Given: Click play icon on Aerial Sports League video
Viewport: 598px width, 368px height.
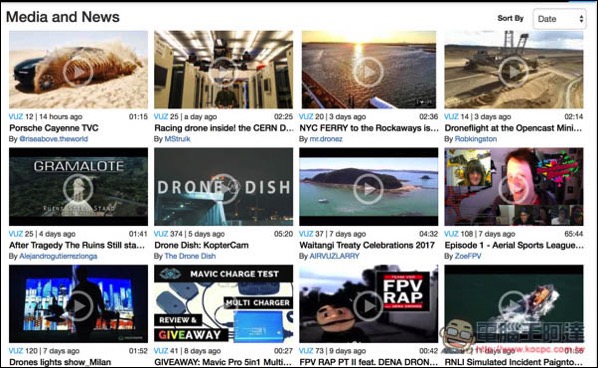Looking at the screenshot, I should pos(514,188).
